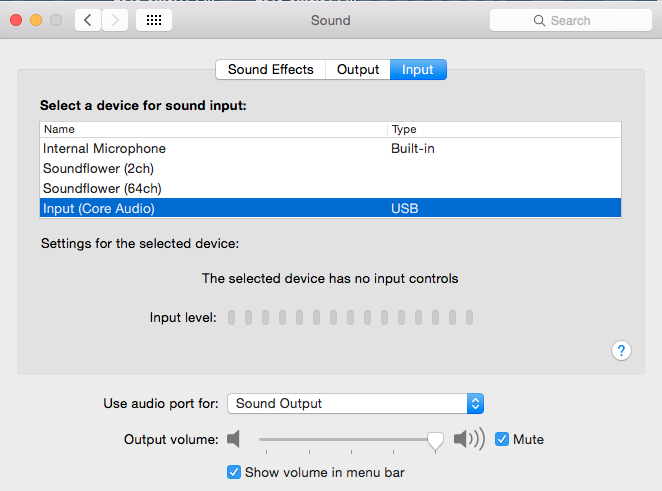Toggle Show volume in menu bar
The width and height of the screenshot is (662, 491).
(x=234, y=472)
